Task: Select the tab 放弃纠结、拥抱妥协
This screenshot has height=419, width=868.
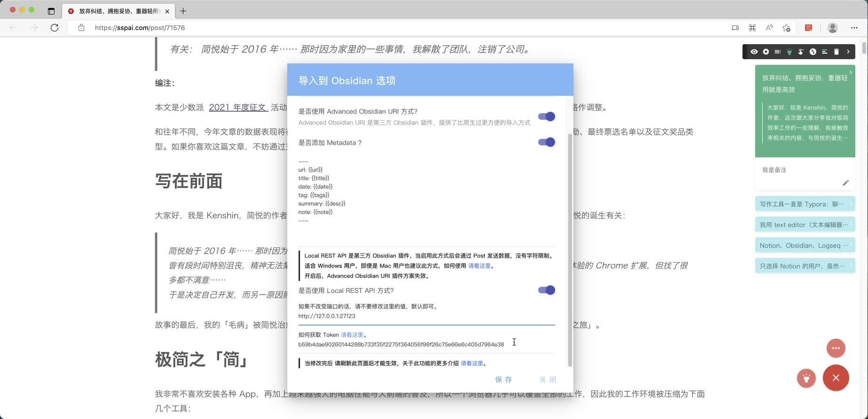Action: click(x=118, y=11)
